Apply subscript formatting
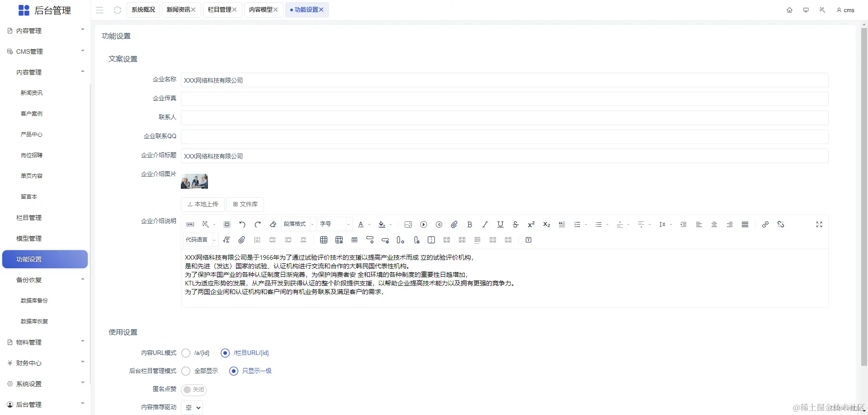 pyautogui.click(x=547, y=224)
